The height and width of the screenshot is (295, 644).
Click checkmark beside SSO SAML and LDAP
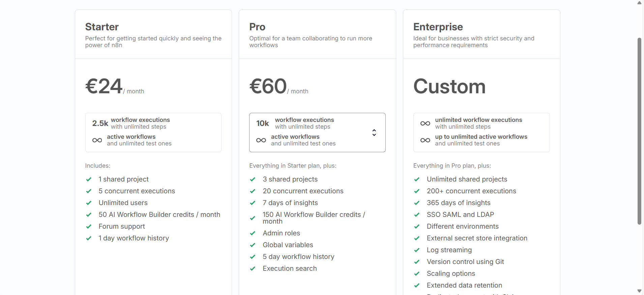tap(417, 215)
